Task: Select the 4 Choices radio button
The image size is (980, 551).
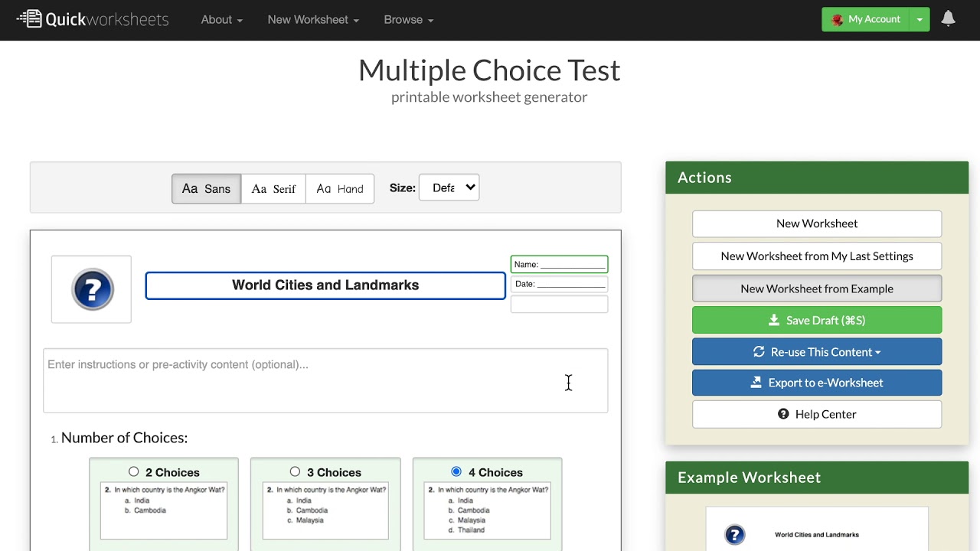Action: click(456, 471)
